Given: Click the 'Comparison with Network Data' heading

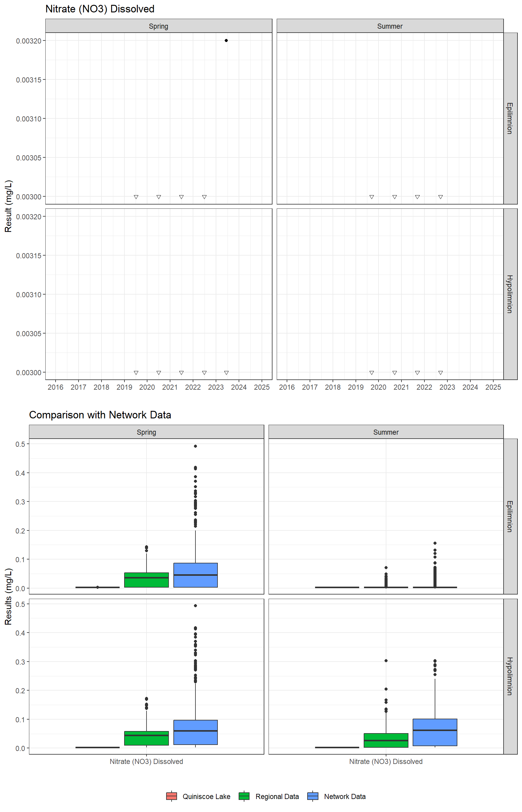Looking at the screenshot, I should (x=100, y=415).
